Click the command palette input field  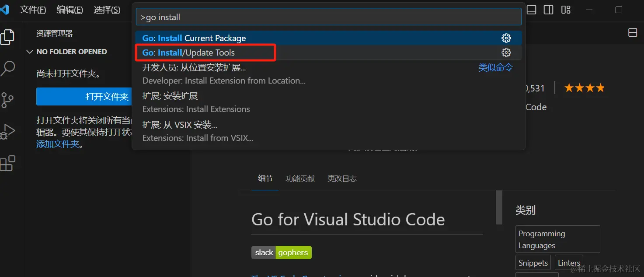[329, 17]
